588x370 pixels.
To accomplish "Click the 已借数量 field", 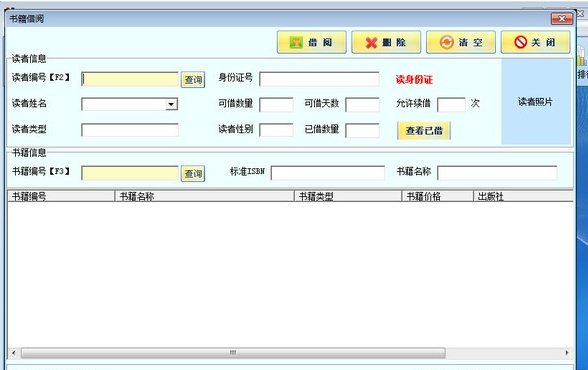I will [x=362, y=130].
